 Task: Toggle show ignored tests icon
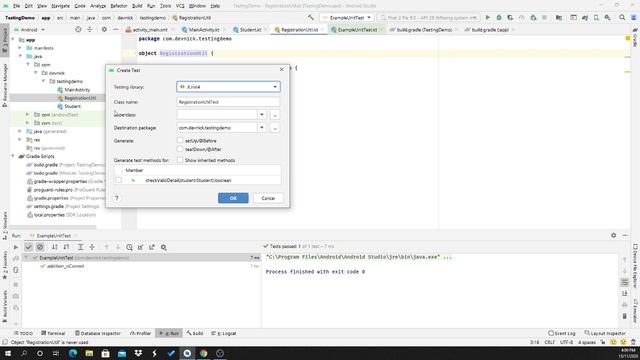tap(40, 247)
